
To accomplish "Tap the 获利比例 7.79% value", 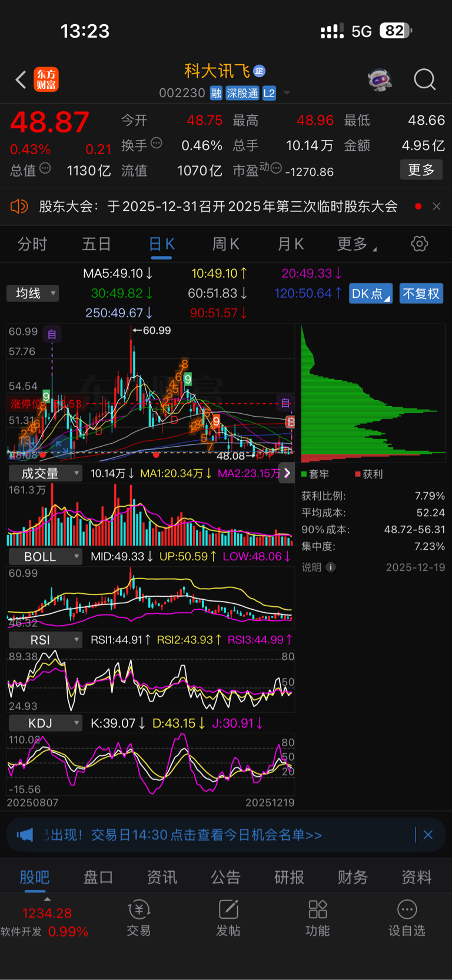I will [x=430, y=496].
